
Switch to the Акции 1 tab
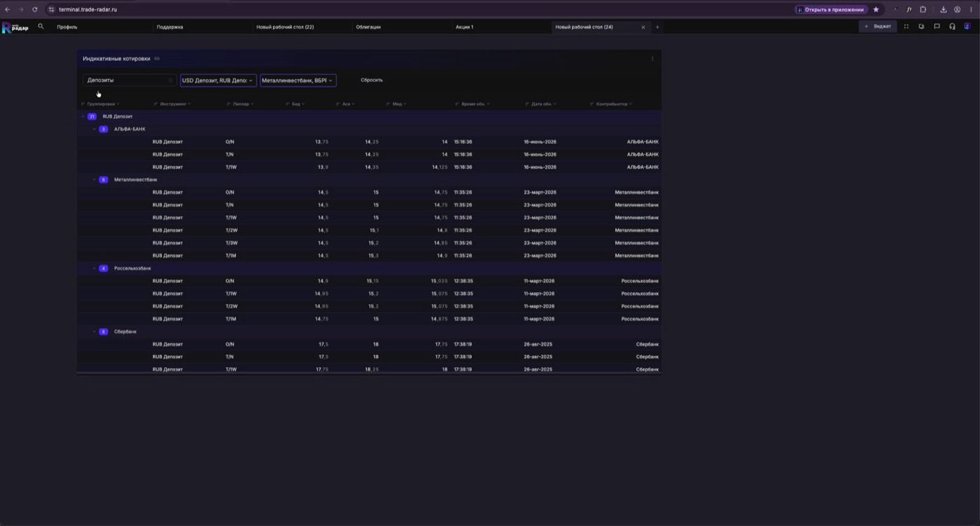(x=464, y=27)
